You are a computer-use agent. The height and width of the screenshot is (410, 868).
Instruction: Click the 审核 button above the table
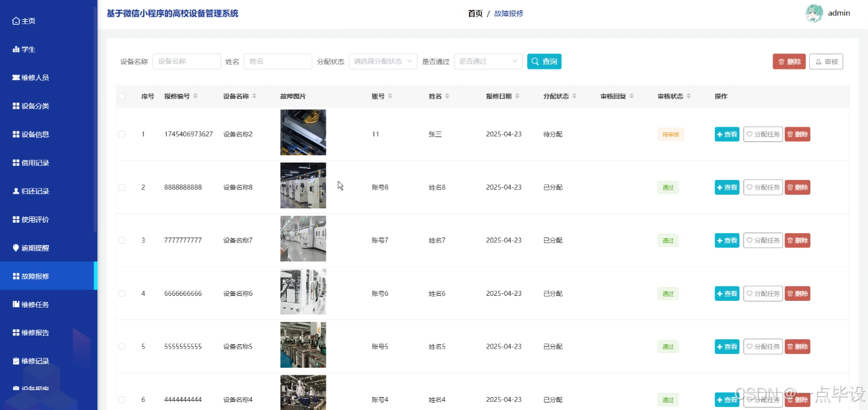point(826,61)
